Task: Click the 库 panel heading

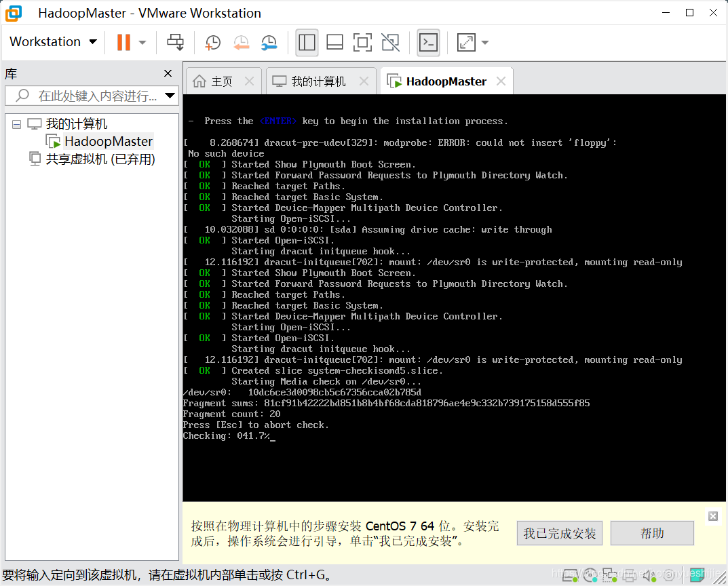Action: pyautogui.click(x=11, y=74)
